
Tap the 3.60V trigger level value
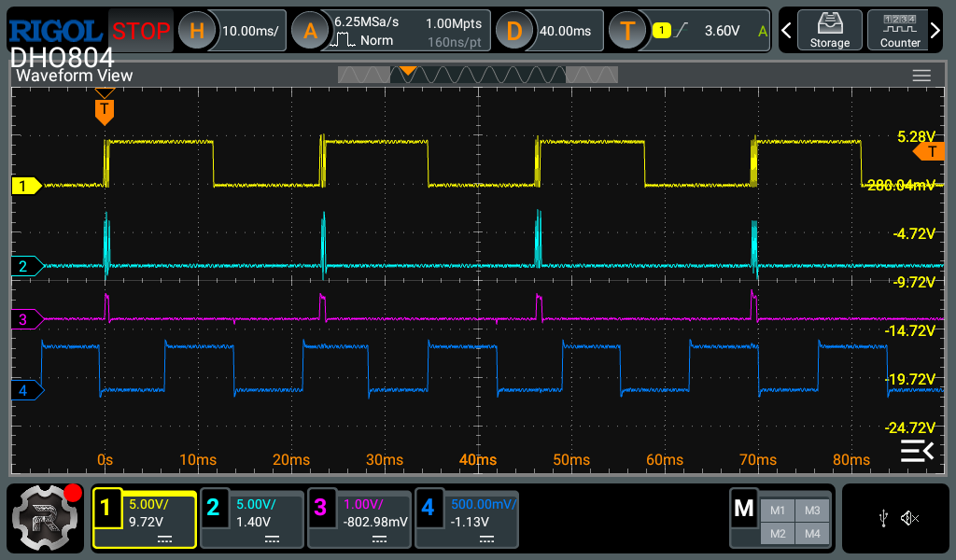click(722, 31)
